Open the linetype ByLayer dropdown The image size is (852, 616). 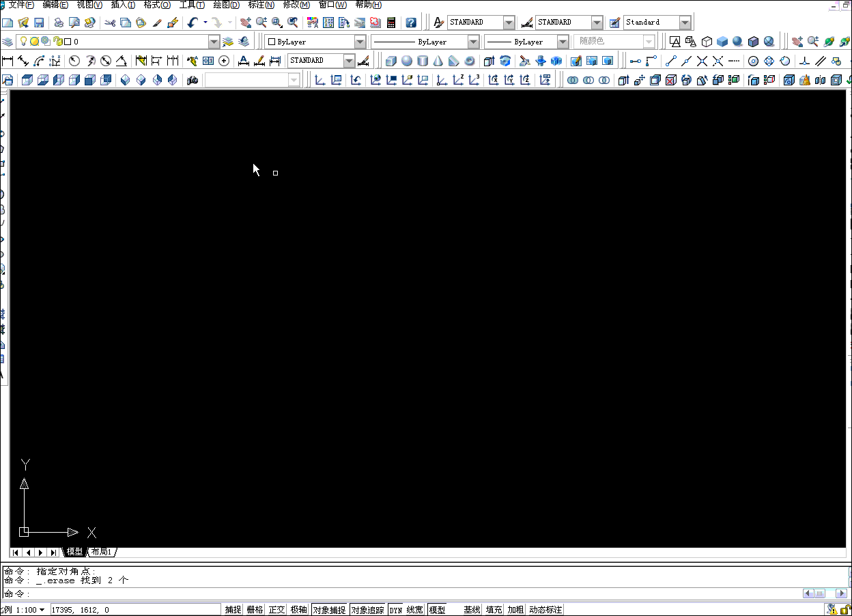click(473, 42)
